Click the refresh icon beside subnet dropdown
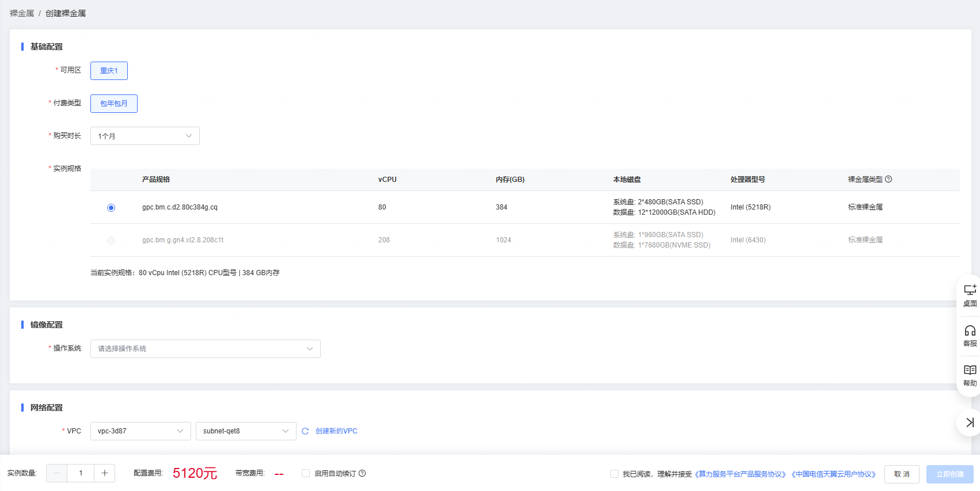The width and height of the screenshot is (980, 491). tap(305, 431)
